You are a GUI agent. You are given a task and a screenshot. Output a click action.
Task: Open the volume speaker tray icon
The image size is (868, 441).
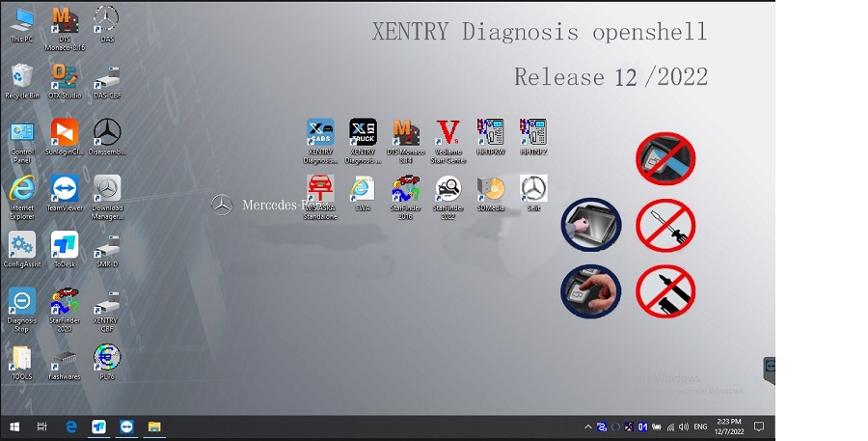[684, 427]
